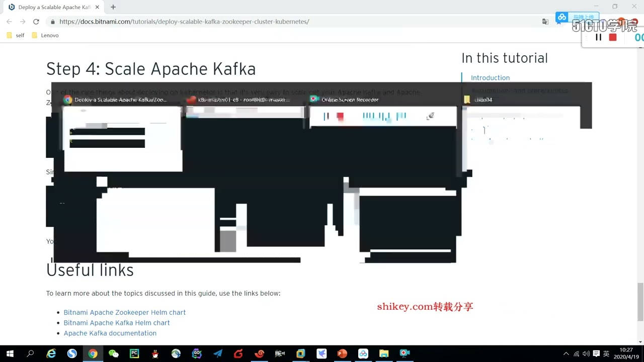
Task: Open PyCharm from the taskbar
Action: click(134, 353)
